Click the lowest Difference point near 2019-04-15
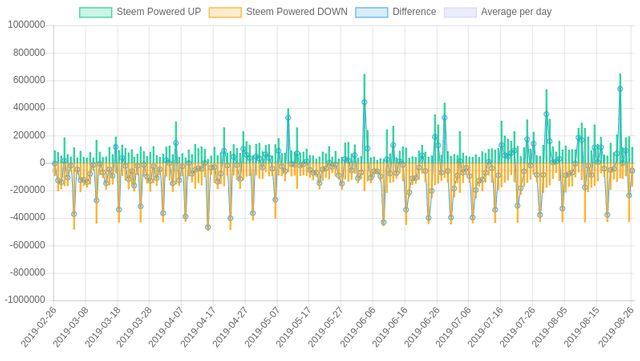 point(208,227)
